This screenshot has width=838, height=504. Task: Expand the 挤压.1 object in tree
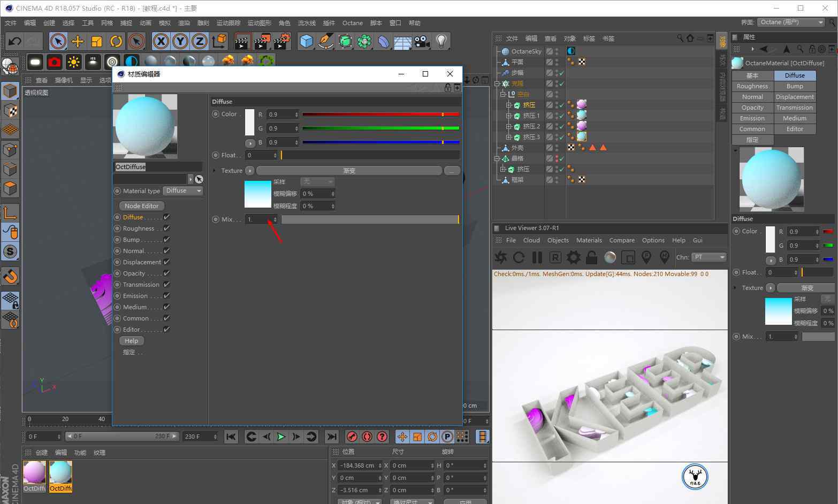click(508, 116)
